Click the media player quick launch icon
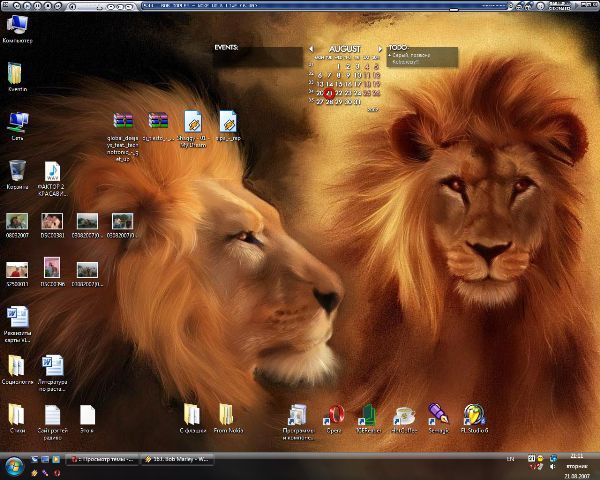Viewport: 600px width, 480px height. pos(56,459)
